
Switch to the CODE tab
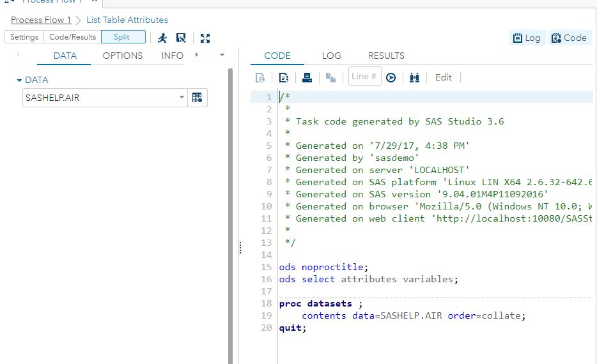(x=277, y=56)
